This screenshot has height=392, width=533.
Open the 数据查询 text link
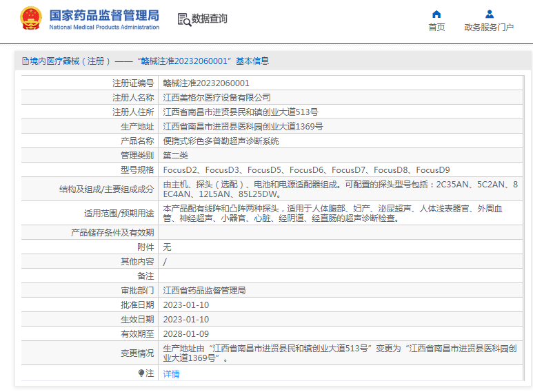[209, 19]
